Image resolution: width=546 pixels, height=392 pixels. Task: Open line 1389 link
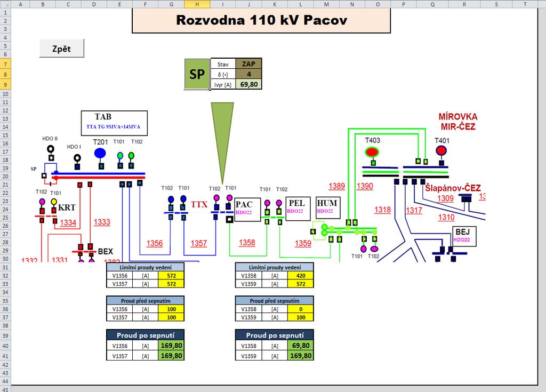(x=337, y=186)
